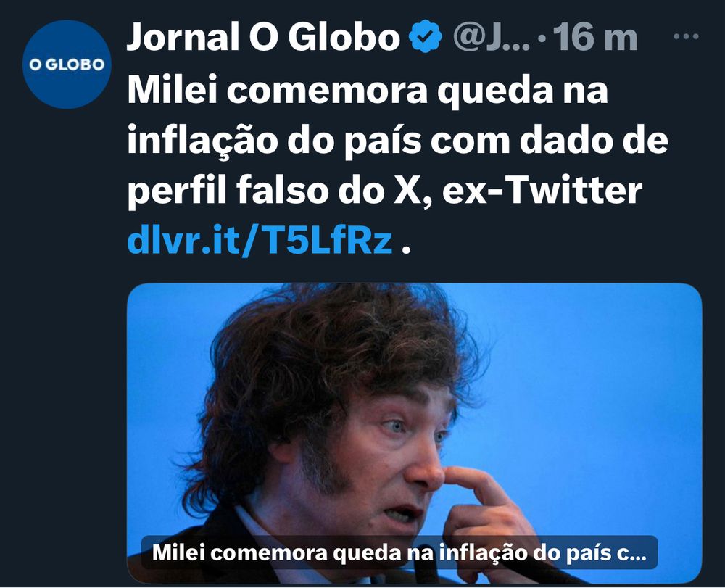Viewport: 725px width, 588px height.
Task: Open the Milei photo link card
Action: tap(414, 433)
